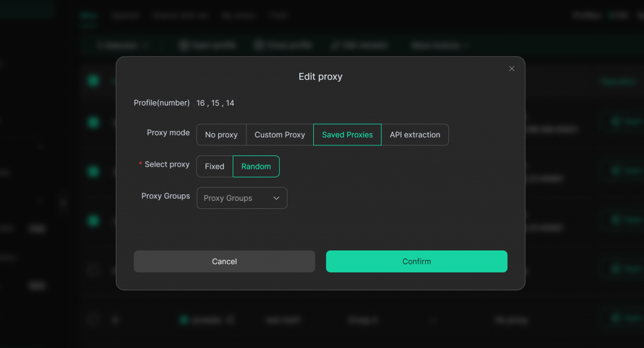
Task: Click the green status icon in bottom row
Action: [x=184, y=320]
